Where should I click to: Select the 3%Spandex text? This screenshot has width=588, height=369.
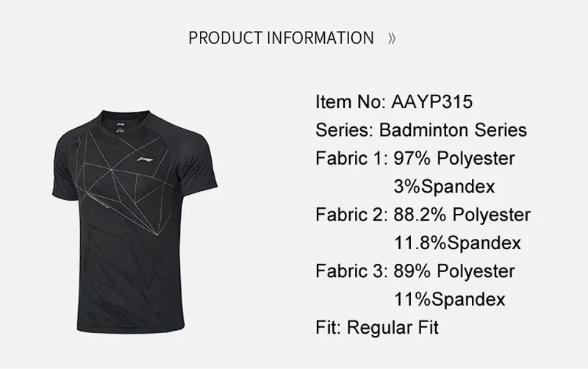(x=445, y=187)
